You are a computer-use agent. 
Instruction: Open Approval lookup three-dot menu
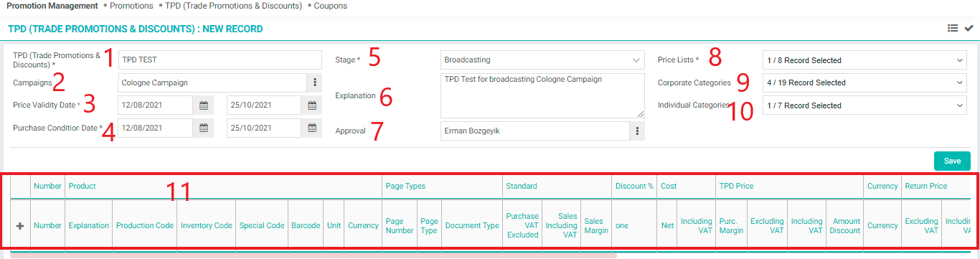pyautogui.click(x=637, y=131)
